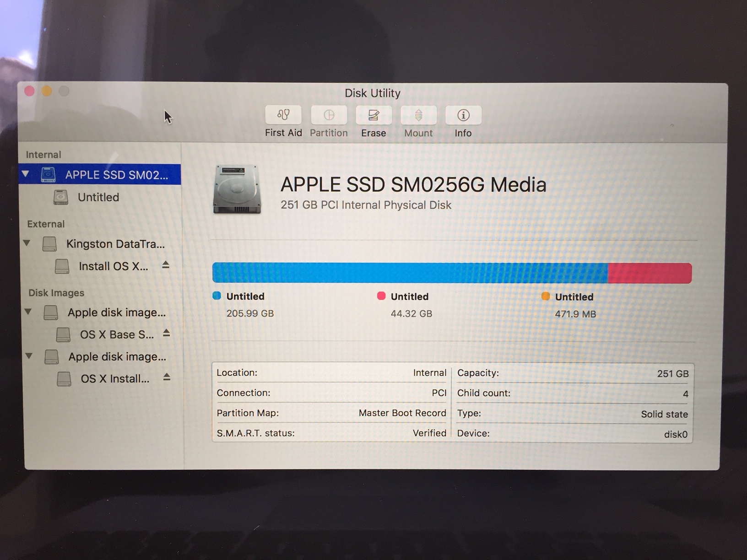Minimize the Disk Utility window
This screenshot has height=560, width=747.
(47, 91)
